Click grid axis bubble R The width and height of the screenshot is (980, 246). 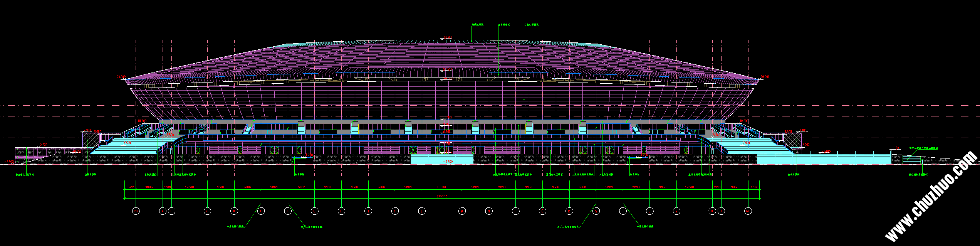point(569,211)
